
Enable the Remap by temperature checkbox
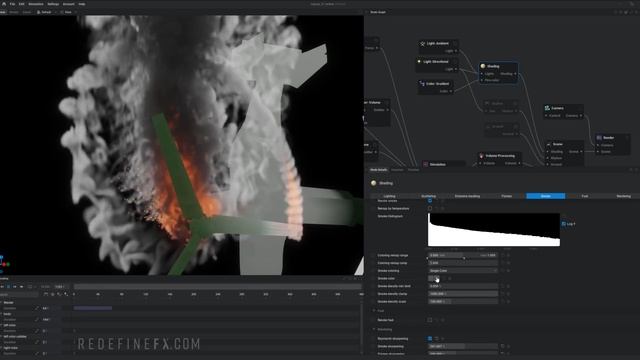430,209
